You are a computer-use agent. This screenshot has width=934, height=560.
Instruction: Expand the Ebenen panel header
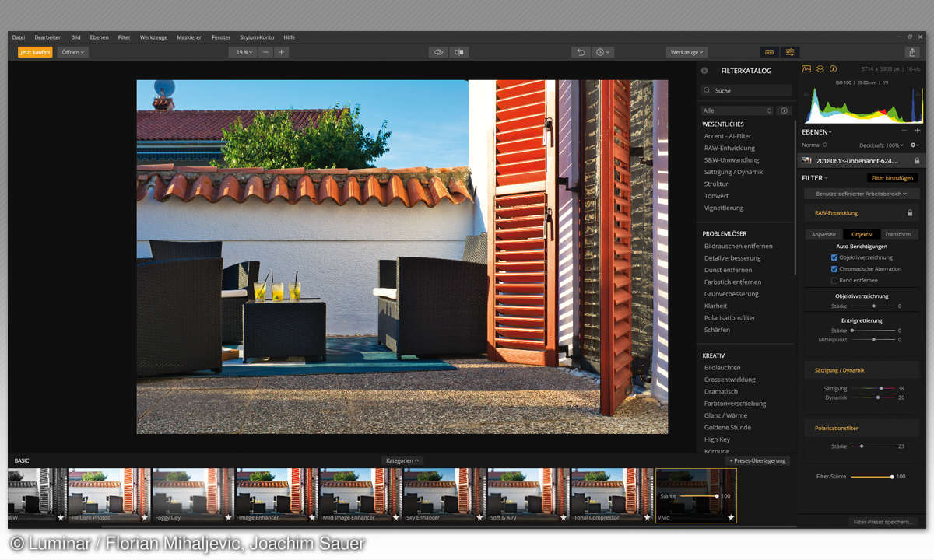[x=816, y=131]
